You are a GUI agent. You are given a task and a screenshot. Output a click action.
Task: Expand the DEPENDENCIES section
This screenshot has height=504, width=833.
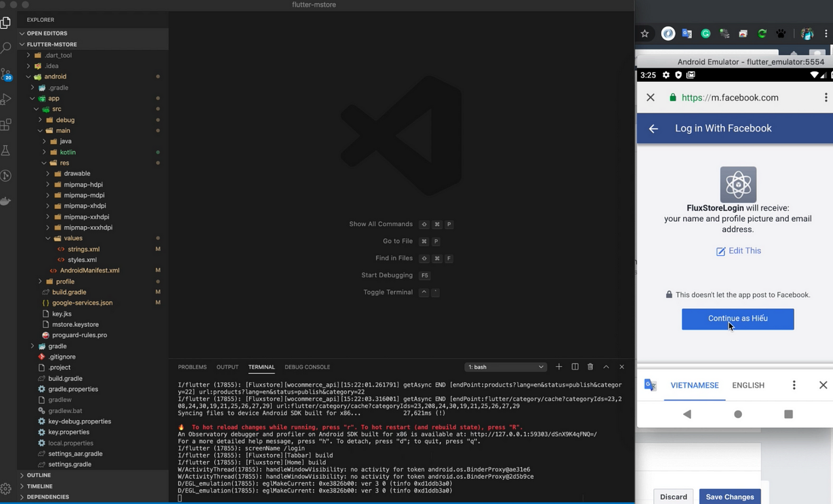pyautogui.click(x=93, y=497)
